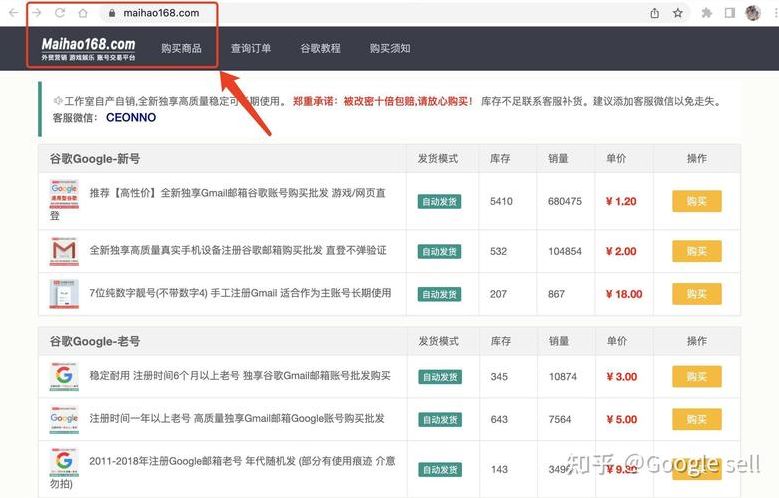
Task: Open the extensions puzzle icon
Action: tap(706, 13)
